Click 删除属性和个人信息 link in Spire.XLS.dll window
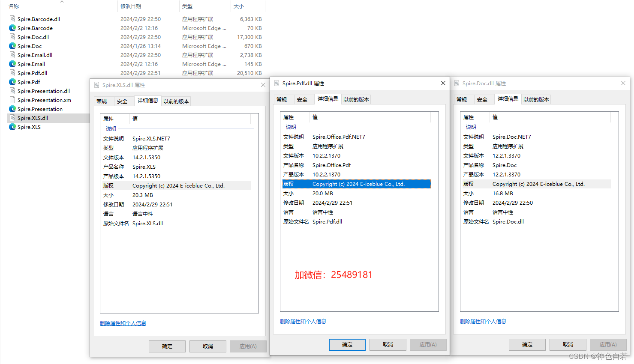 point(123,323)
